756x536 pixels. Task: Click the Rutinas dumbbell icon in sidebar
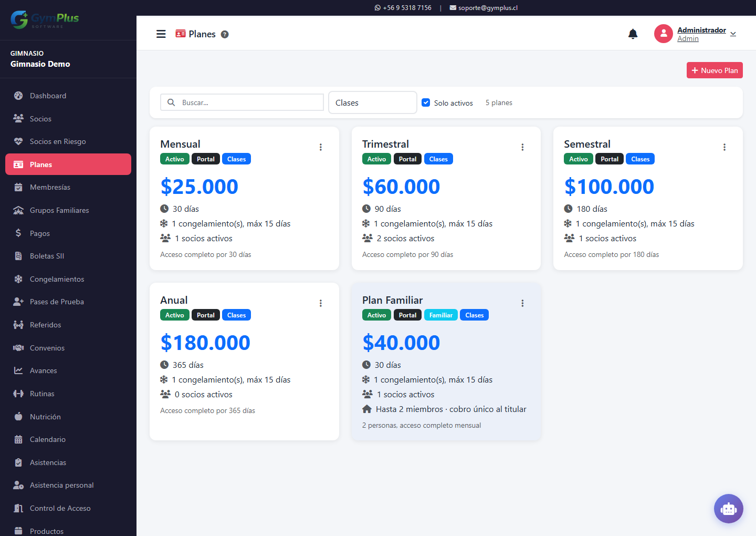(x=18, y=394)
